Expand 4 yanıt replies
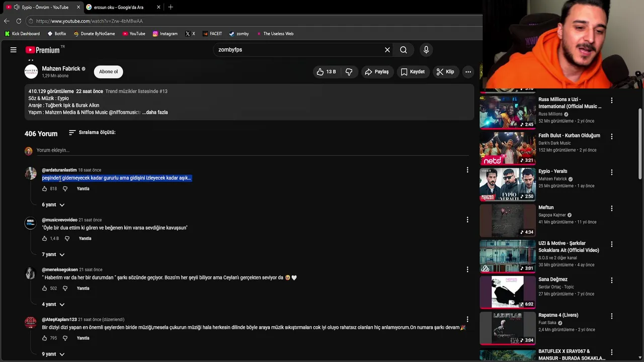The image size is (644, 362). [x=53, y=304]
